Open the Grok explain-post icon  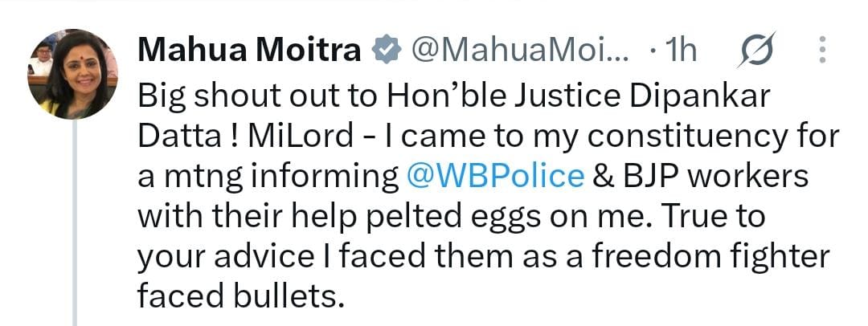pos(757,50)
